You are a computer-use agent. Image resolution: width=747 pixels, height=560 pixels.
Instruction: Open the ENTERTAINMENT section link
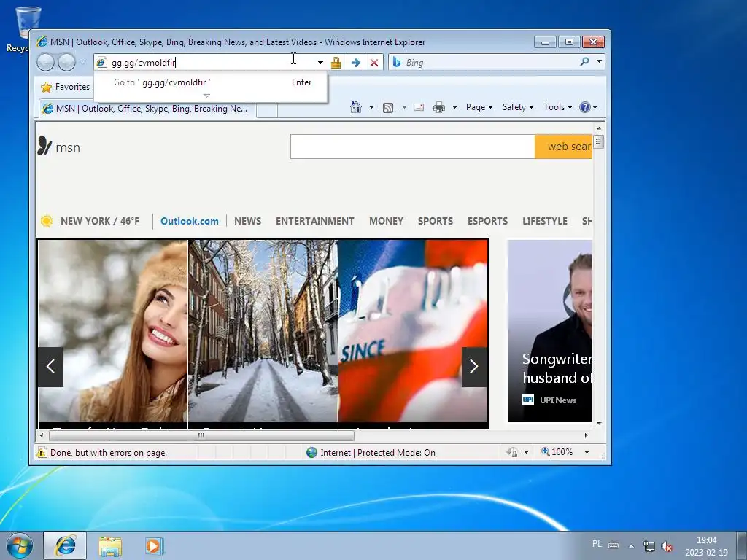315,221
